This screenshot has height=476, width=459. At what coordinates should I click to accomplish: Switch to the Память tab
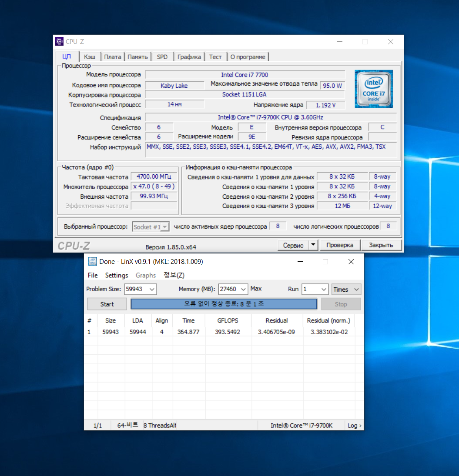(137, 57)
